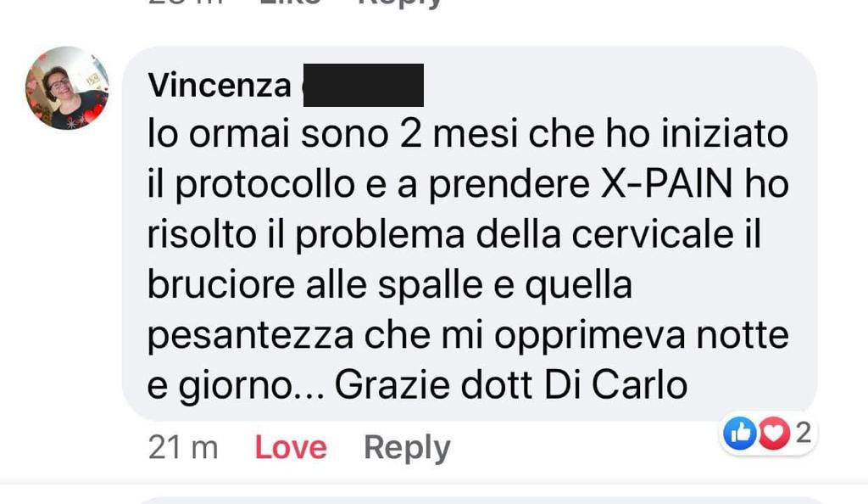Screen dimensions: 868x504
Task: Click the word "protocollo" in the comment
Action: [x=265, y=186]
